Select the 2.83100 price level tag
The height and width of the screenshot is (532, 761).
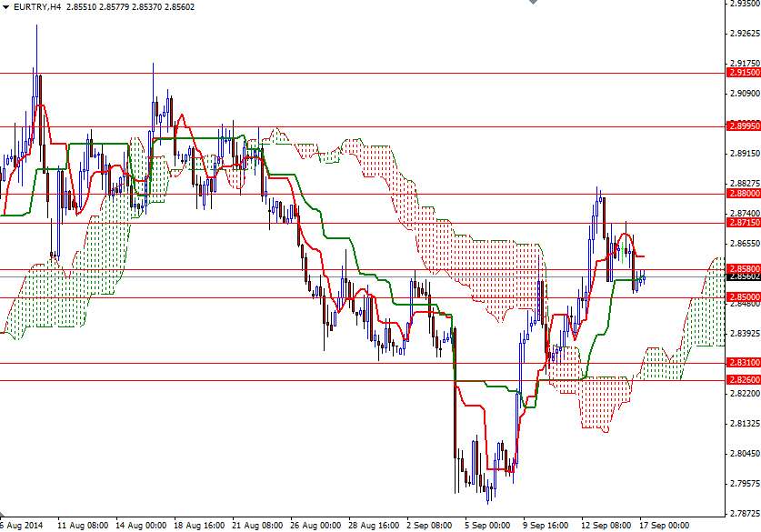click(743, 362)
